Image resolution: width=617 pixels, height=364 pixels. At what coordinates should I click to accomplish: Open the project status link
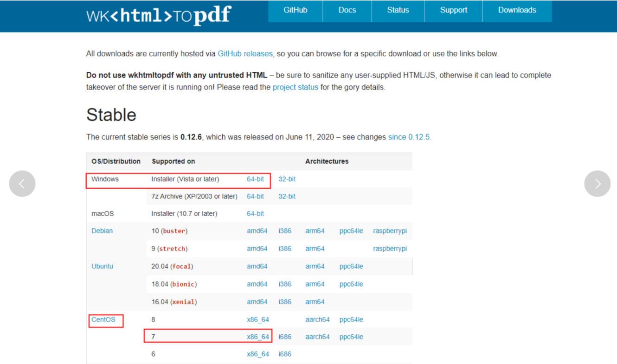coord(296,87)
